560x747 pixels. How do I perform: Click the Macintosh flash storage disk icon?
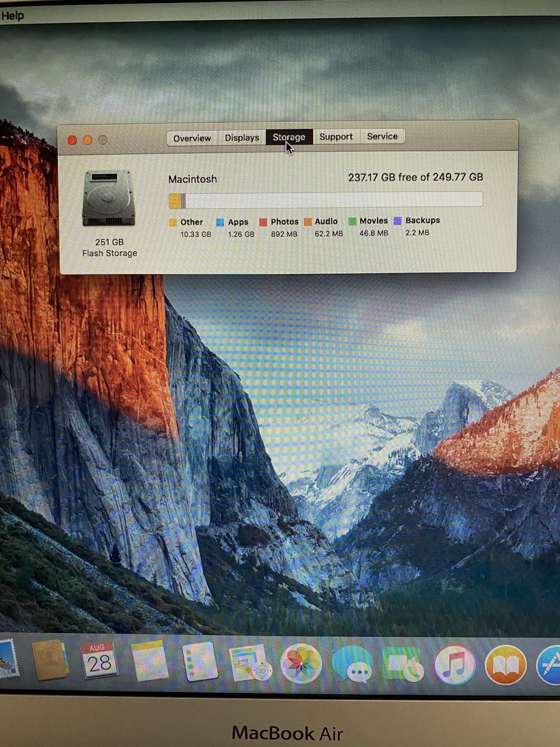click(109, 198)
